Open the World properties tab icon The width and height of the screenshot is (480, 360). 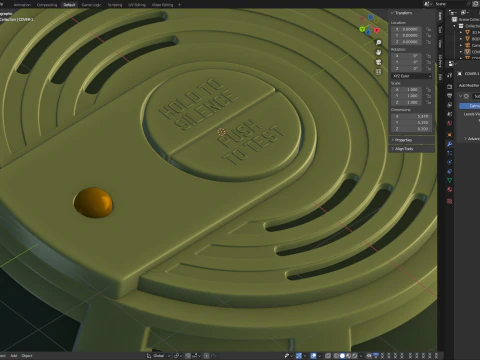pos(449,123)
